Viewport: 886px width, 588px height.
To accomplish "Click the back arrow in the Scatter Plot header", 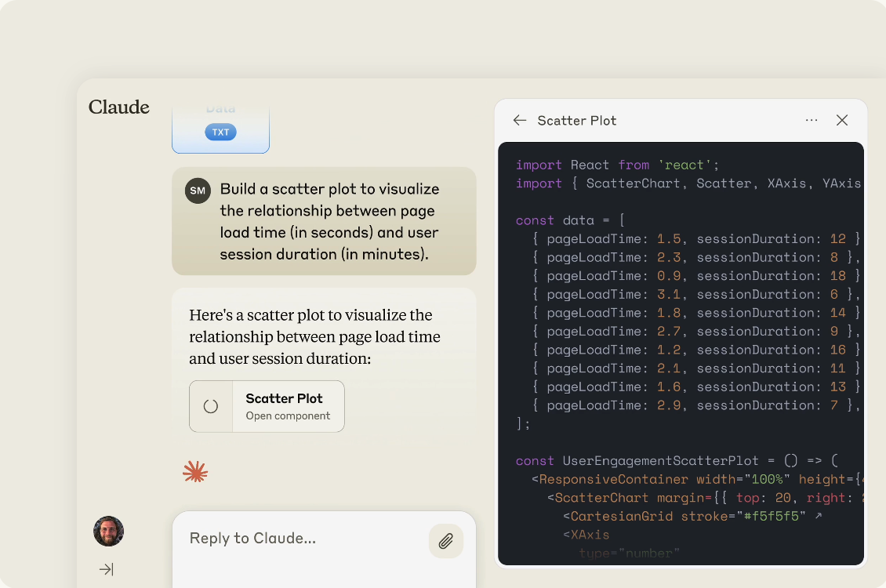I will tap(519, 120).
